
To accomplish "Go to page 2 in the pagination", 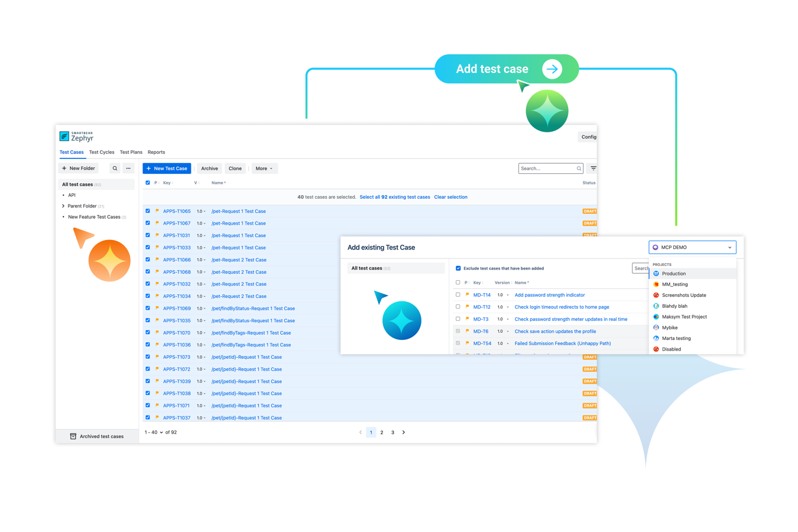I will click(x=382, y=432).
